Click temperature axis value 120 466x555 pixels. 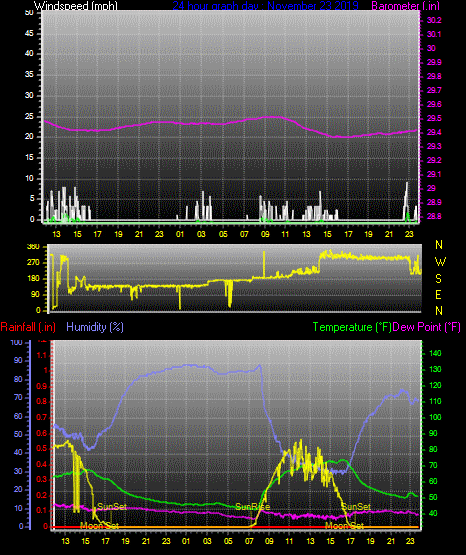[x=435, y=385]
